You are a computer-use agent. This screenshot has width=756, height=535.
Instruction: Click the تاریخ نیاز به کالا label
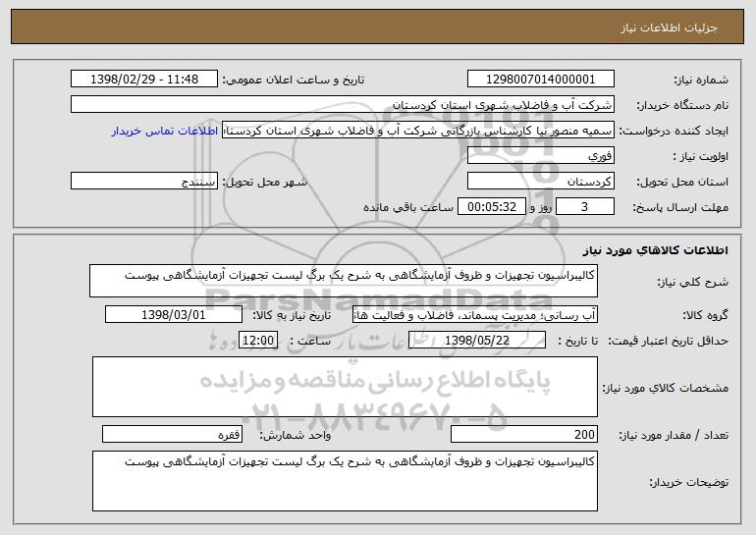[x=293, y=316]
